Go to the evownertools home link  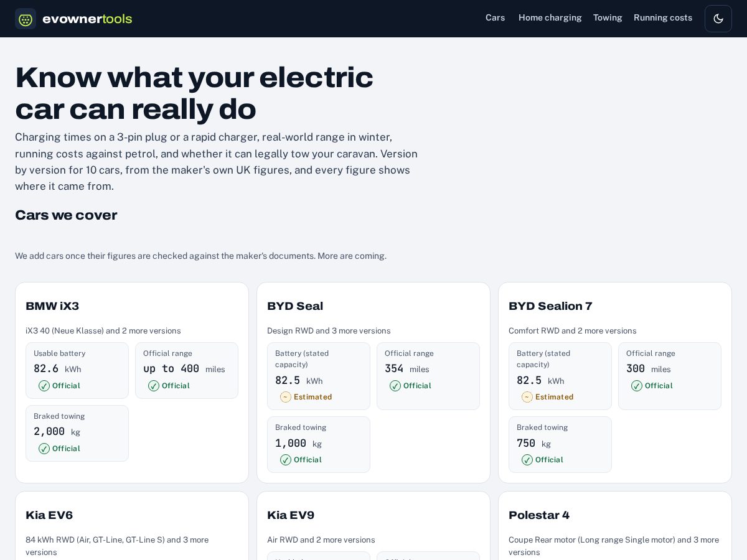pos(73,19)
